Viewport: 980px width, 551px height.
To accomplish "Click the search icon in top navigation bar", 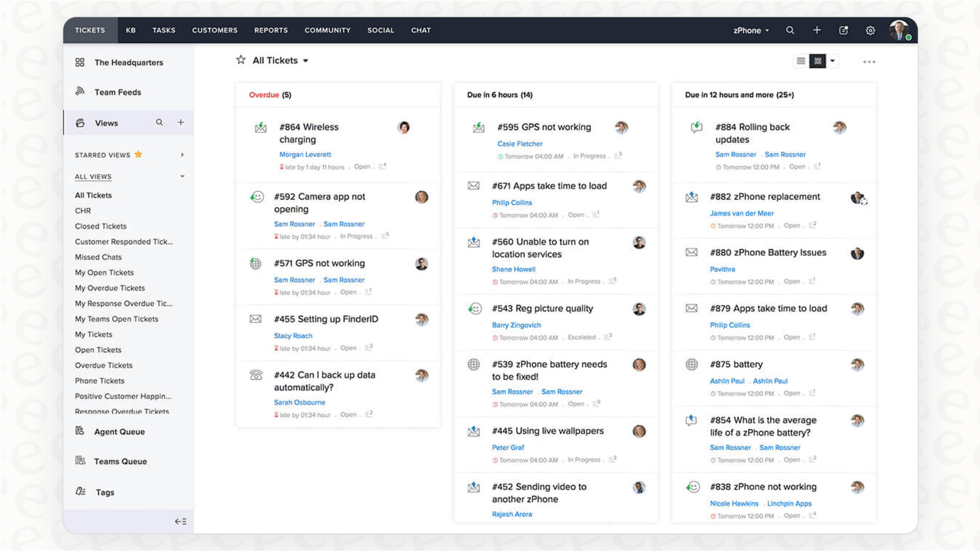I will (x=790, y=30).
